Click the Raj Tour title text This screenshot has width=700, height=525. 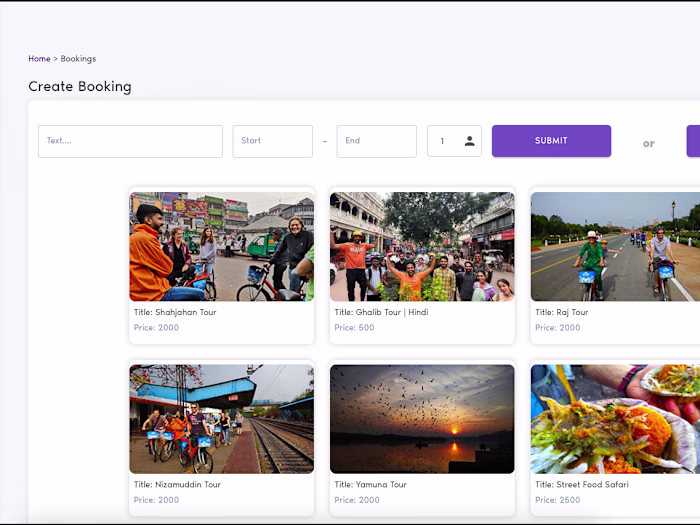(x=561, y=312)
